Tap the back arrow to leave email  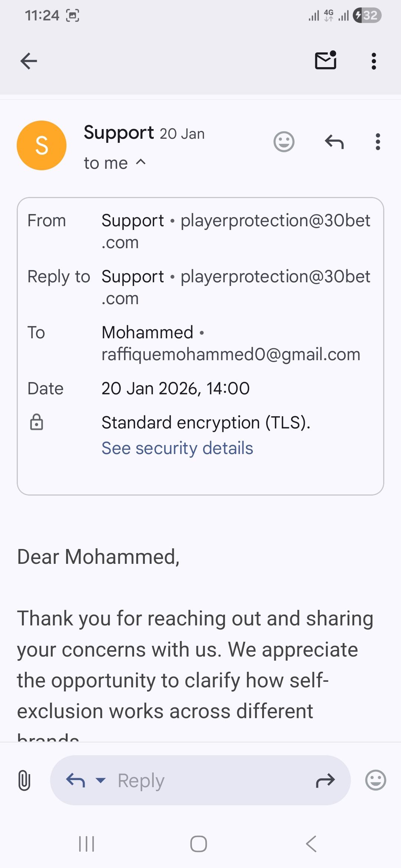coord(29,61)
